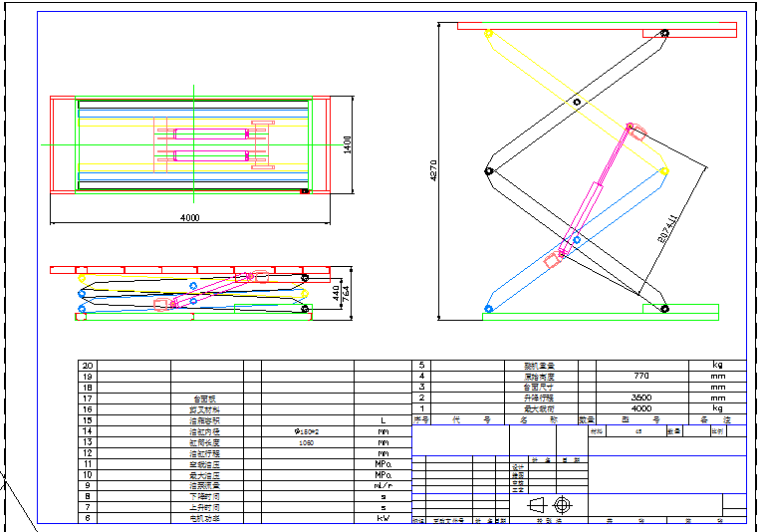Select the 2074.11 cylinder length dimension
The height and width of the screenshot is (532, 761).
pos(668,228)
